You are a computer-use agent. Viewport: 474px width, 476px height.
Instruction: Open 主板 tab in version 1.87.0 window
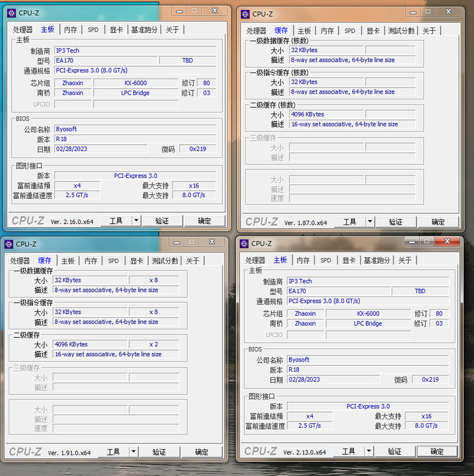(x=304, y=31)
